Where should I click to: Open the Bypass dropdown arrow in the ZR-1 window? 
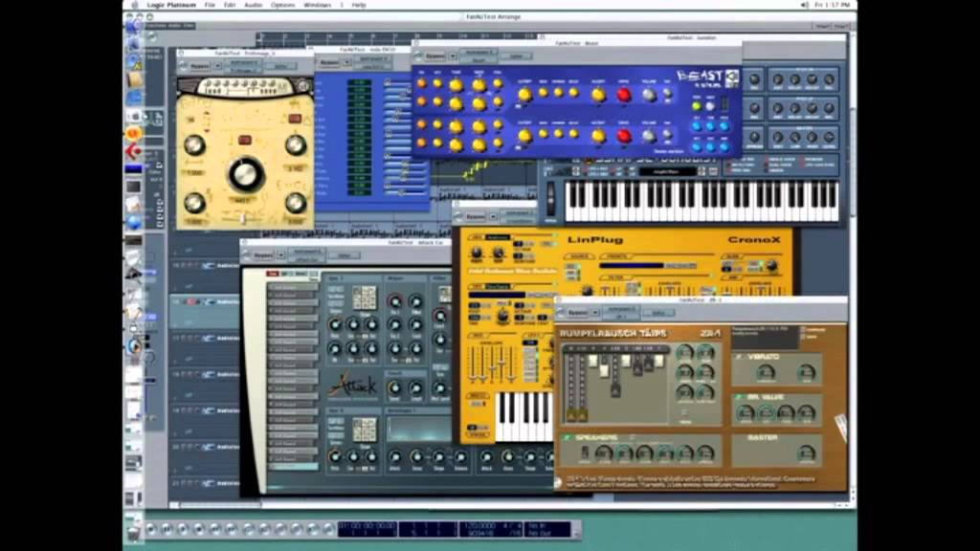(x=595, y=313)
